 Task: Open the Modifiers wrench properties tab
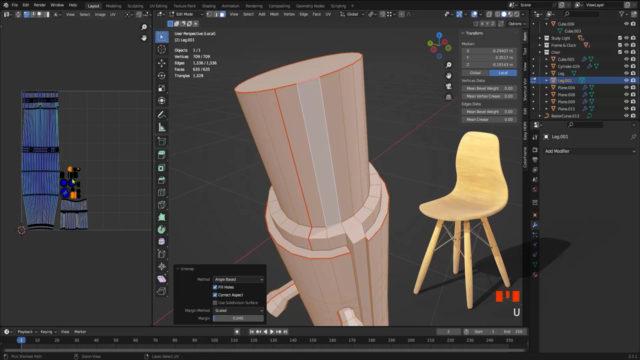535,225
